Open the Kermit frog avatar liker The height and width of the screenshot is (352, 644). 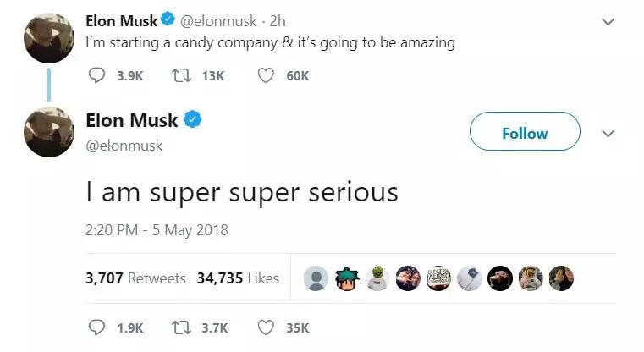[377, 278]
